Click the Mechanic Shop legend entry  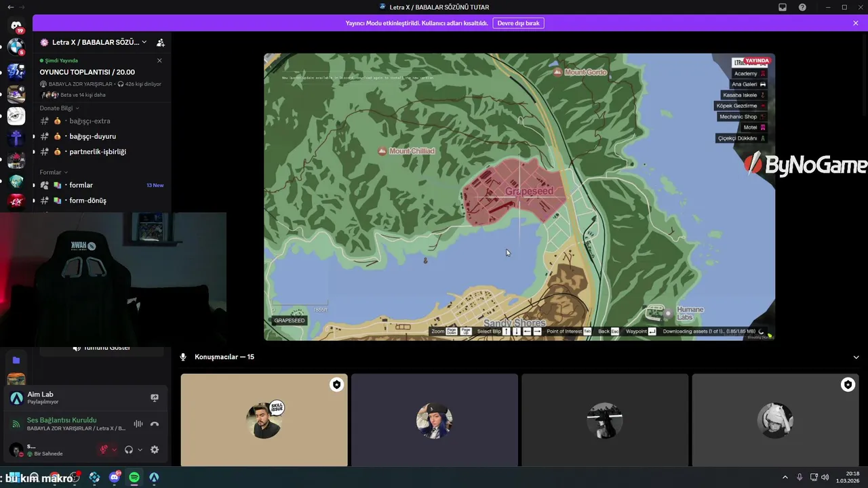coord(742,117)
